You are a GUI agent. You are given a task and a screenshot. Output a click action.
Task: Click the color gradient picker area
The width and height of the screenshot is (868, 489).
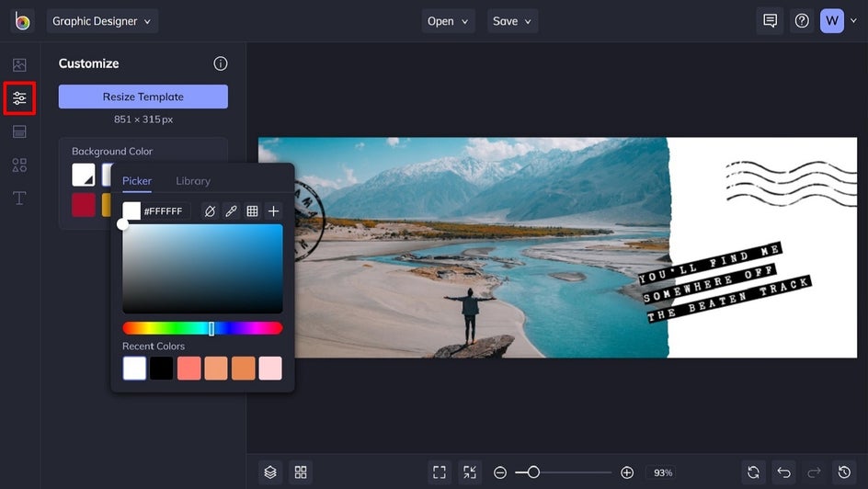click(202, 268)
